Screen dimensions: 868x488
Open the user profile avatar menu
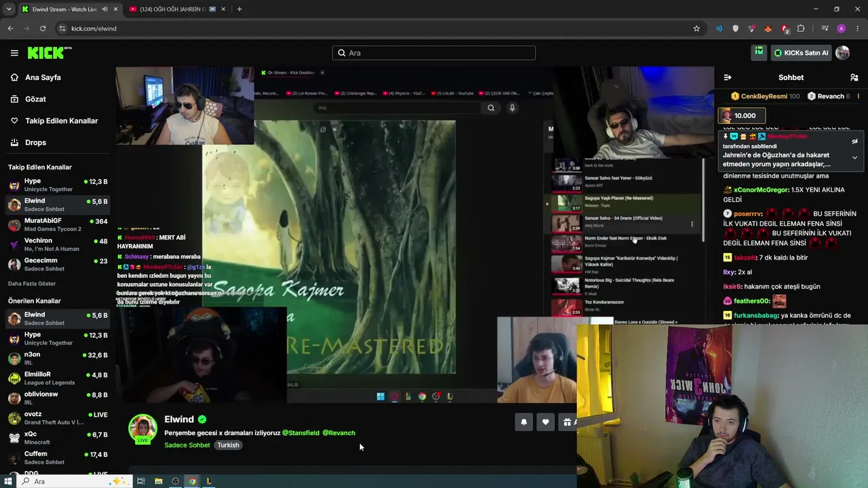(x=842, y=53)
